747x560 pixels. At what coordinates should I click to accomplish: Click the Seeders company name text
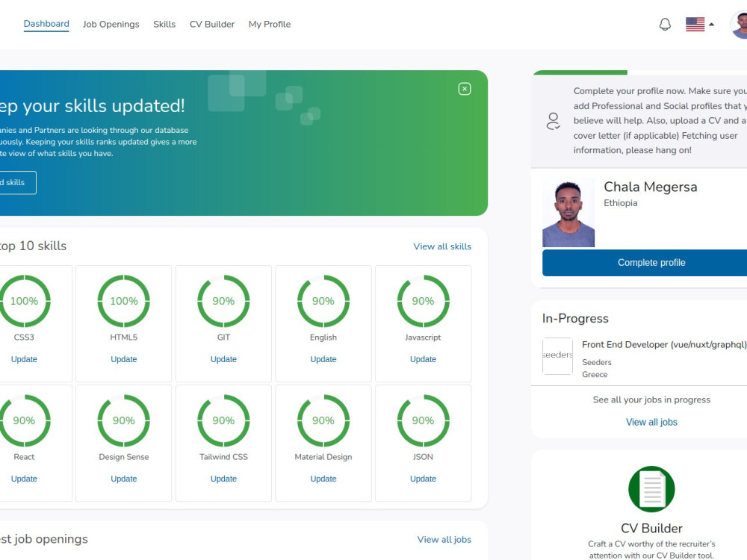tap(596, 362)
